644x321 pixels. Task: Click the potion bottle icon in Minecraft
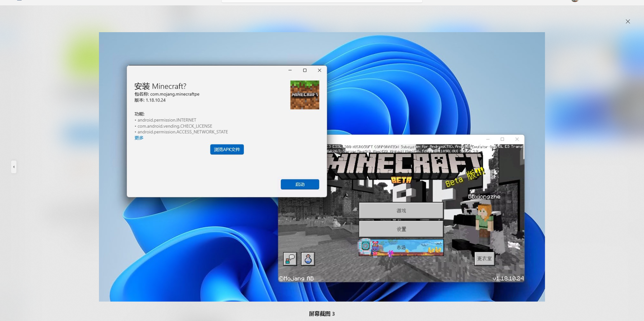pyautogui.click(x=308, y=259)
